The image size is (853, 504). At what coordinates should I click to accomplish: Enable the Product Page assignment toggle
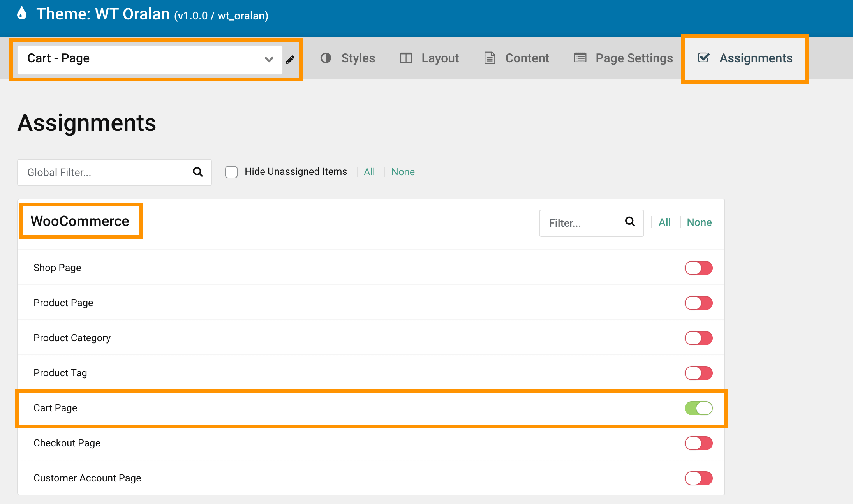699,303
